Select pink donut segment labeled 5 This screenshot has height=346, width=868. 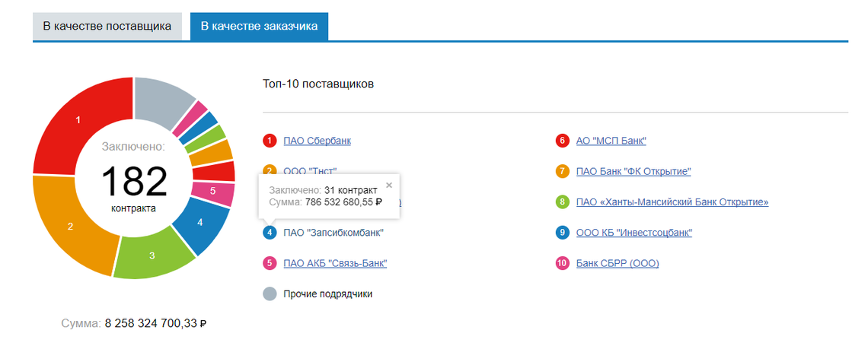(213, 191)
